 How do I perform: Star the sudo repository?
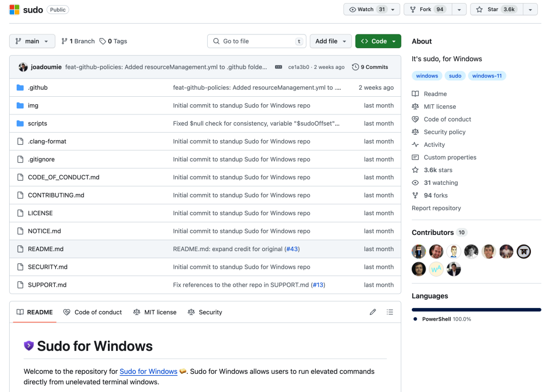pyautogui.click(x=497, y=10)
